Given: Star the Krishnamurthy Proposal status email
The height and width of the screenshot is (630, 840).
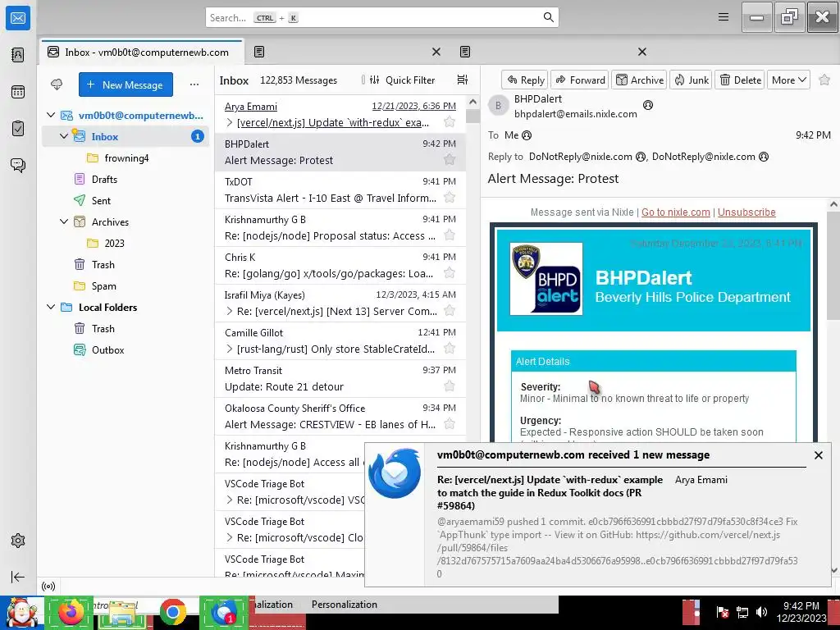Looking at the screenshot, I should point(450,235).
